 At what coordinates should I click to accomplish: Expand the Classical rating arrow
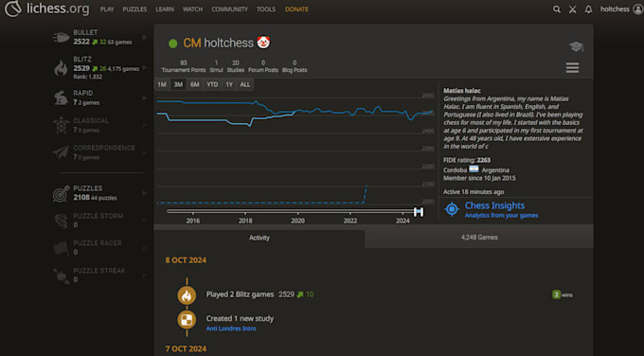pyautogui.click(x=145, y=125)
